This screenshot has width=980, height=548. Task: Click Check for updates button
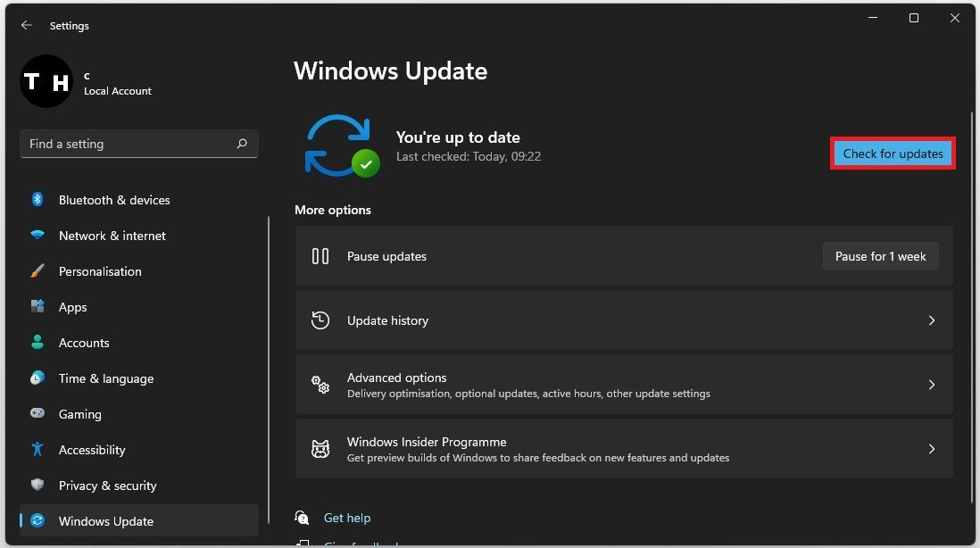click(893, 154)
